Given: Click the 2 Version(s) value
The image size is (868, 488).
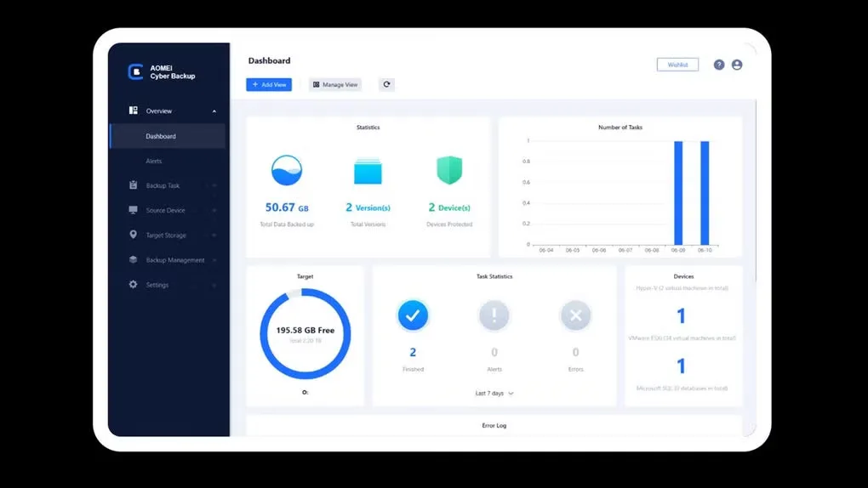Looking at the screenshot, I should 368,207.
